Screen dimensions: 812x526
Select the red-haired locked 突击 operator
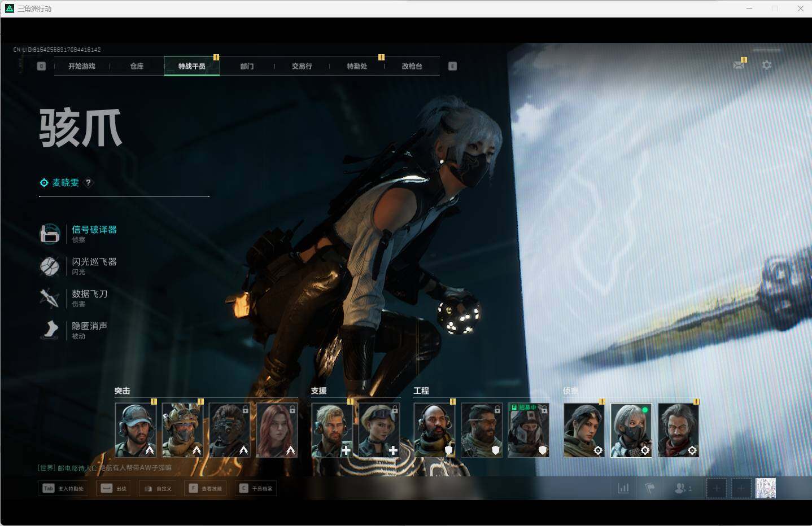pos(277,429)
